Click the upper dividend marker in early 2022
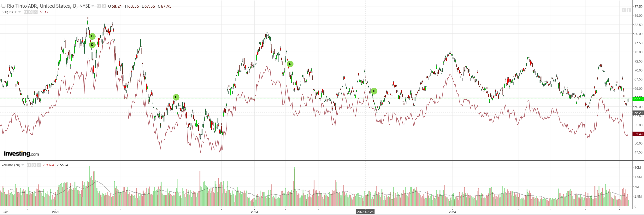The image size is (644, 215). (x=92, y=37)
